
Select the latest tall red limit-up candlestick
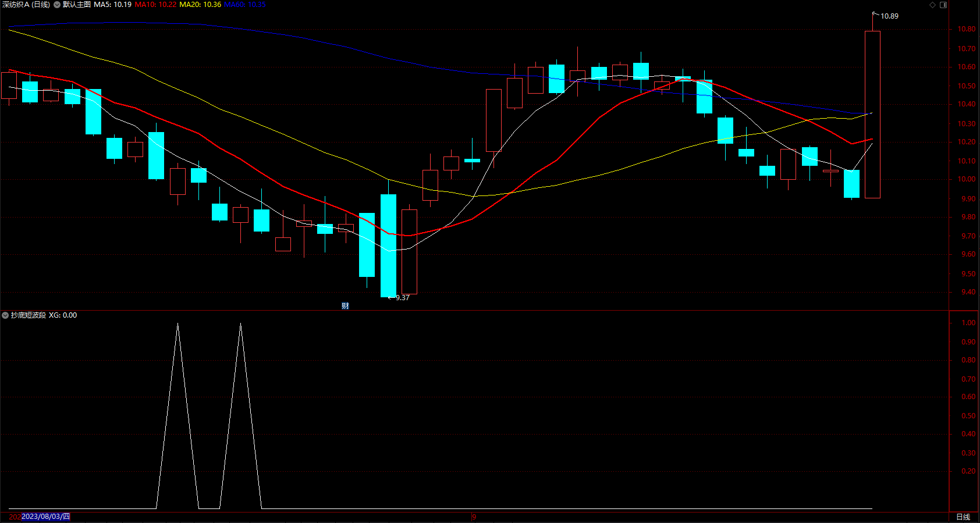tap(872, 115)
